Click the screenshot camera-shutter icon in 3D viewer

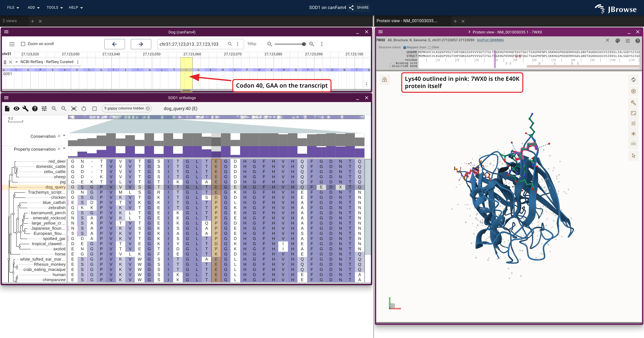633,91
